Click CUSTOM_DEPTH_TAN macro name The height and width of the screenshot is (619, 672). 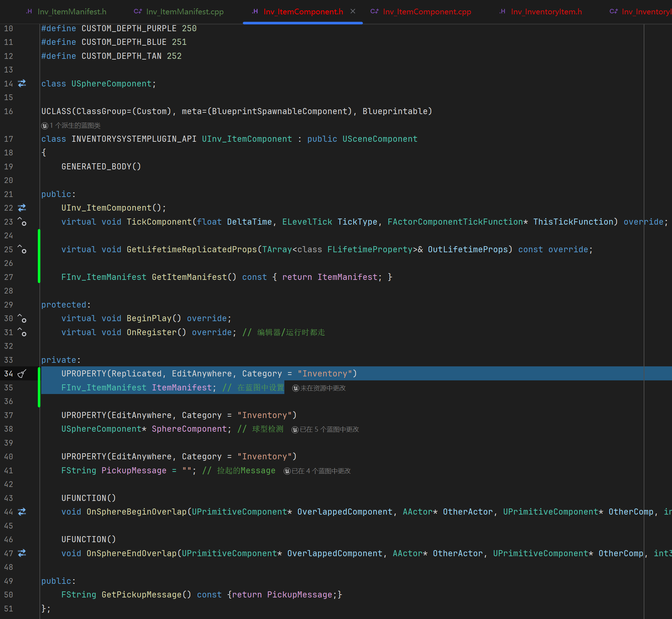click(122, 56)
